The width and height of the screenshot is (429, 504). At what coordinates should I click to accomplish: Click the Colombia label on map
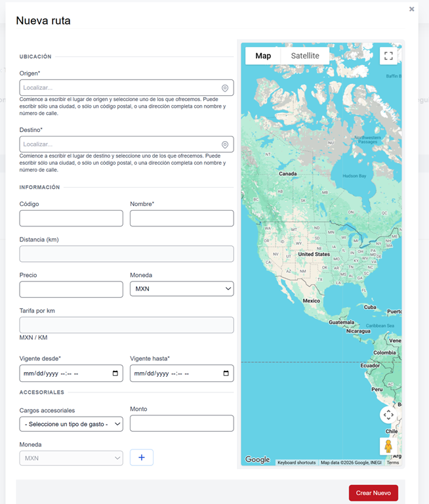coord(384,352)
